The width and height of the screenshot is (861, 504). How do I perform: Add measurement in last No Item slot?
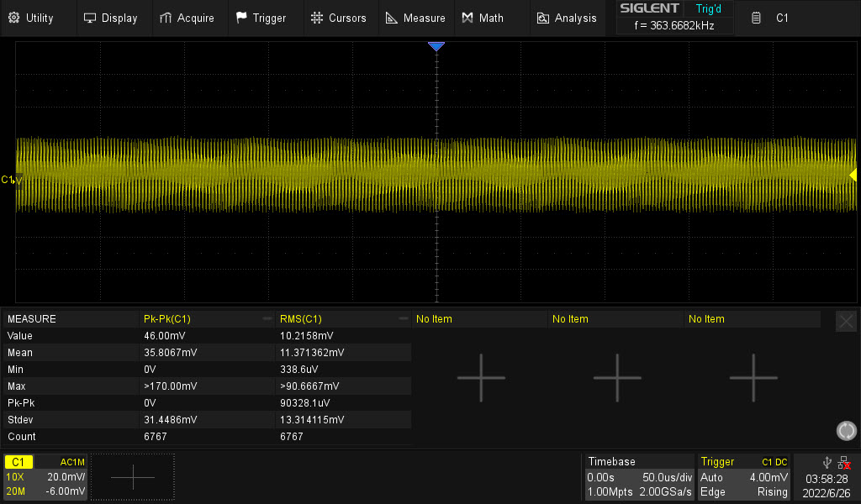click(x=753, y=377)
